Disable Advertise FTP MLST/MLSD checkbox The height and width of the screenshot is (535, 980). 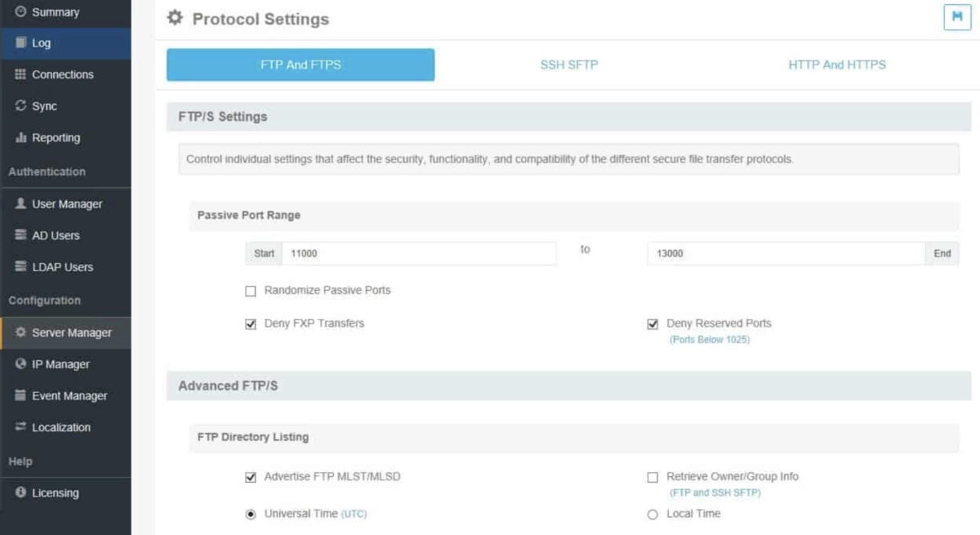tap(251, 478)
